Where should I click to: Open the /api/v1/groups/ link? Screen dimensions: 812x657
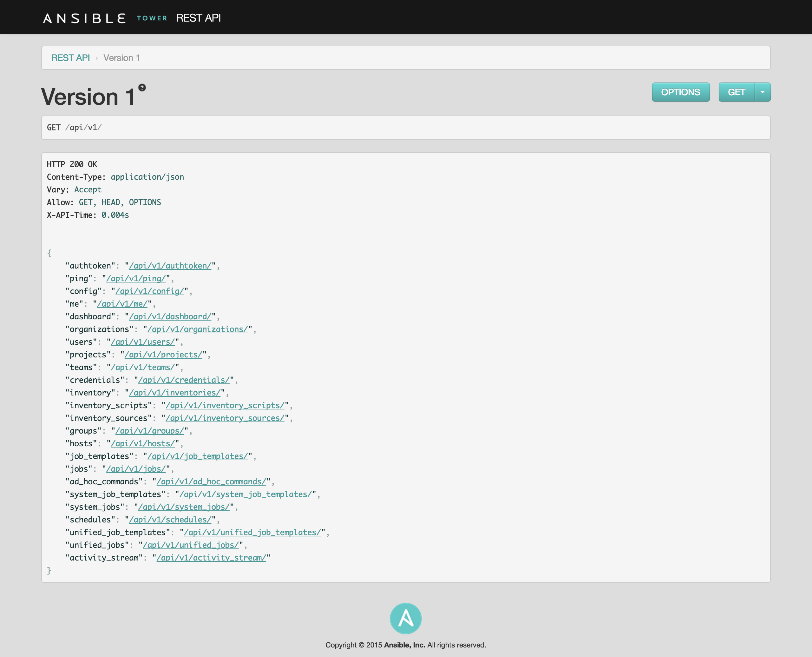(x=150, y=431)
